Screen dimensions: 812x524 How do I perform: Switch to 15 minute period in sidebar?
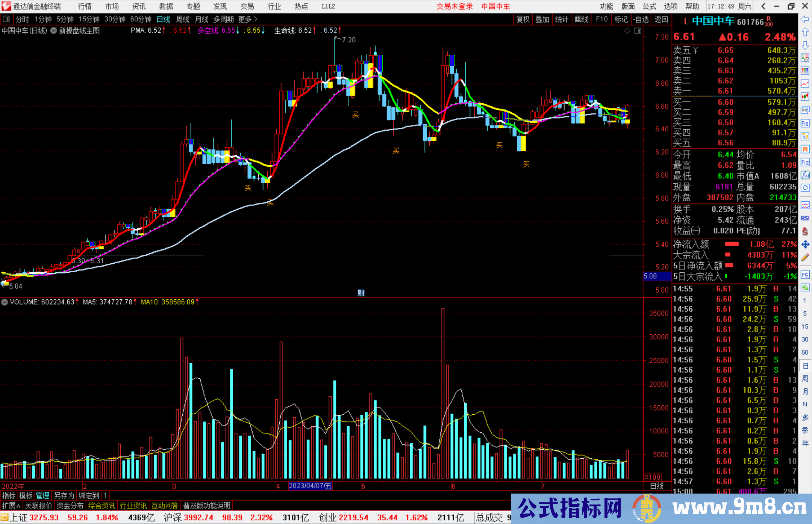pos(805,326)
